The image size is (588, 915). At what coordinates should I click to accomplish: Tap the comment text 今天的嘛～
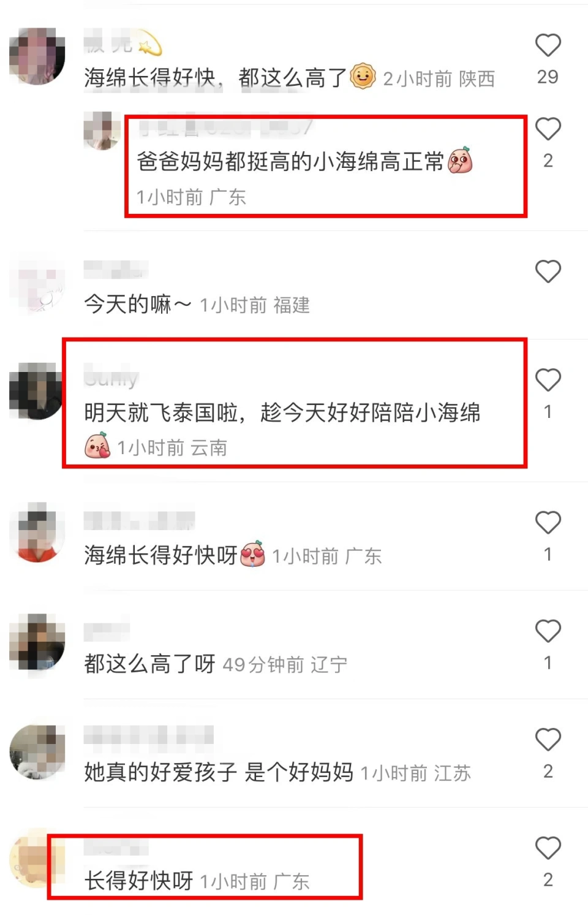click(138, 304)
